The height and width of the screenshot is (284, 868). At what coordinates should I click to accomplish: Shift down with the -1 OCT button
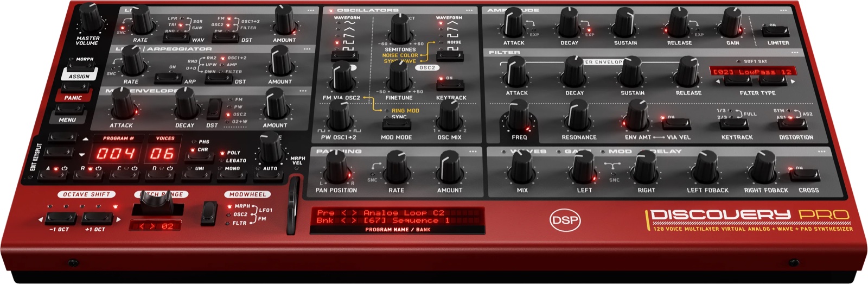pyautogui.click(x=60, y=219)
